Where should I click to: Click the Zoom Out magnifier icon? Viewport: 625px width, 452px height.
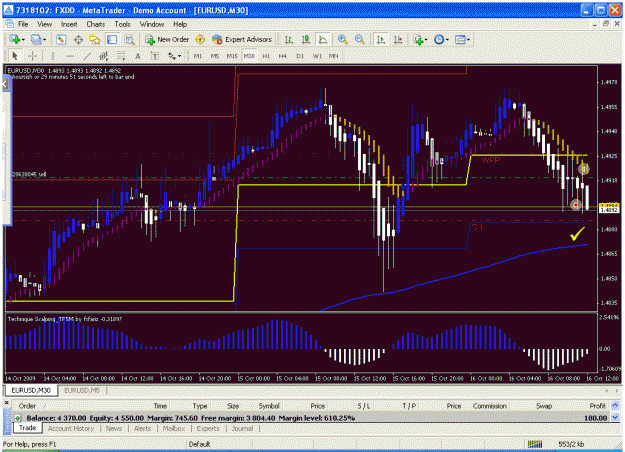coord(360,39)
